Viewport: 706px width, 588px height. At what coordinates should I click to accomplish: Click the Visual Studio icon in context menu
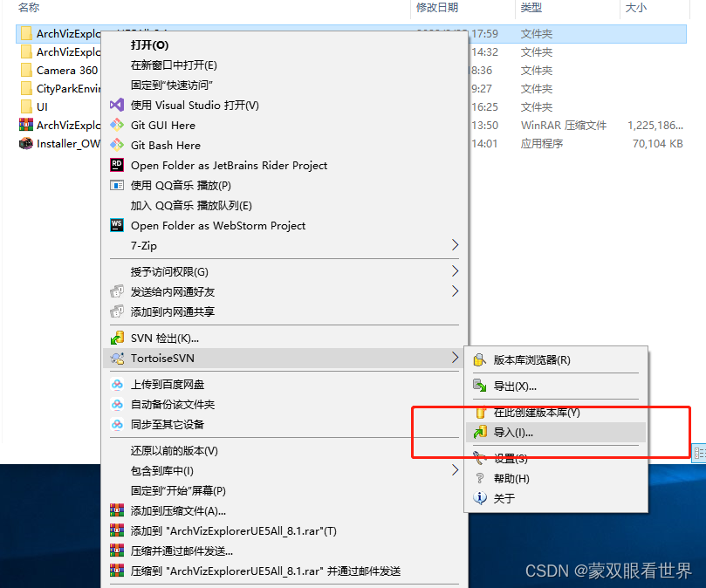pos(117,105)
